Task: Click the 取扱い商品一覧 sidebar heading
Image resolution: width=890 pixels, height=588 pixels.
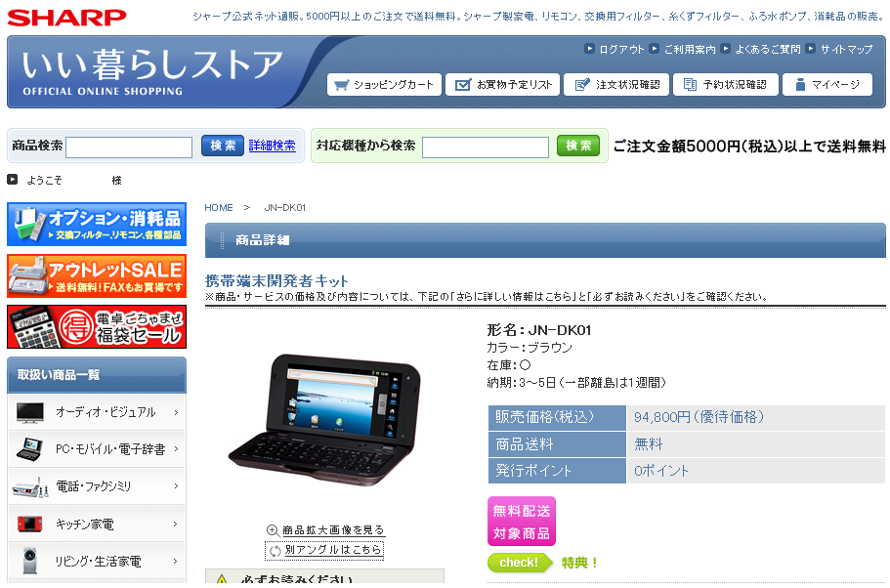Action: (x=59, y=375)
